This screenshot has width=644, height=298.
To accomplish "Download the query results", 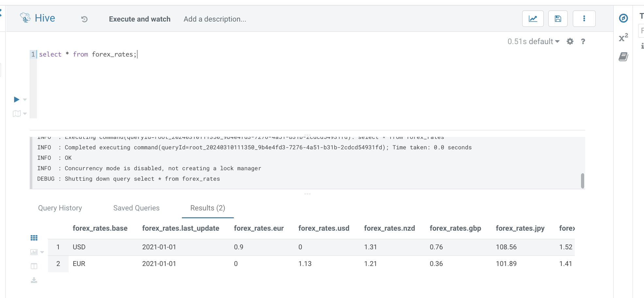I will click(34, 280).
